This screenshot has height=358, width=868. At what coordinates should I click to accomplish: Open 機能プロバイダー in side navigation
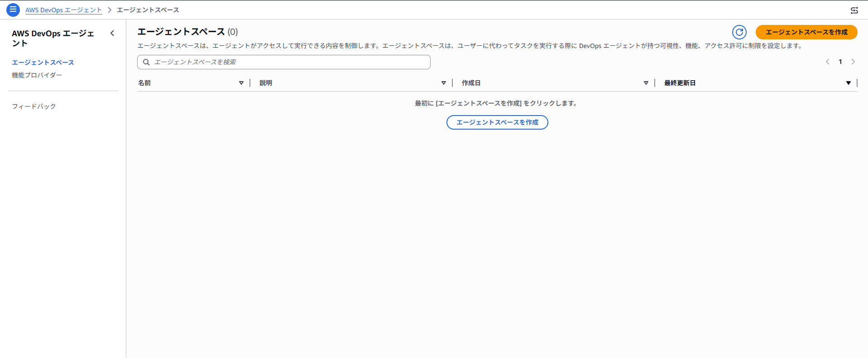pos(37,75)
